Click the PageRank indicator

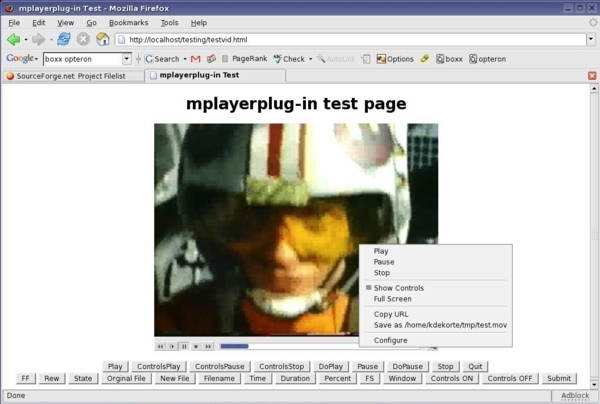(245, 59)
